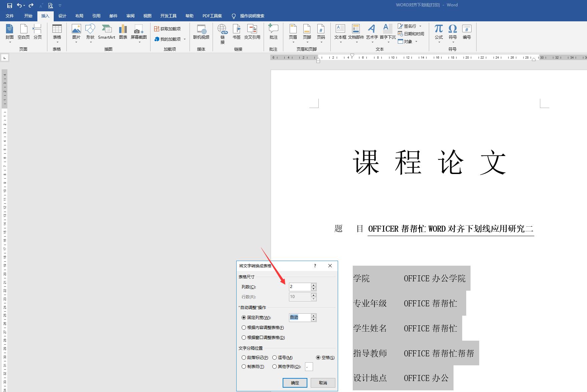Insert a bookmark (书签)
This screenshot has width=587, height=392.
(x=237, y=32)
